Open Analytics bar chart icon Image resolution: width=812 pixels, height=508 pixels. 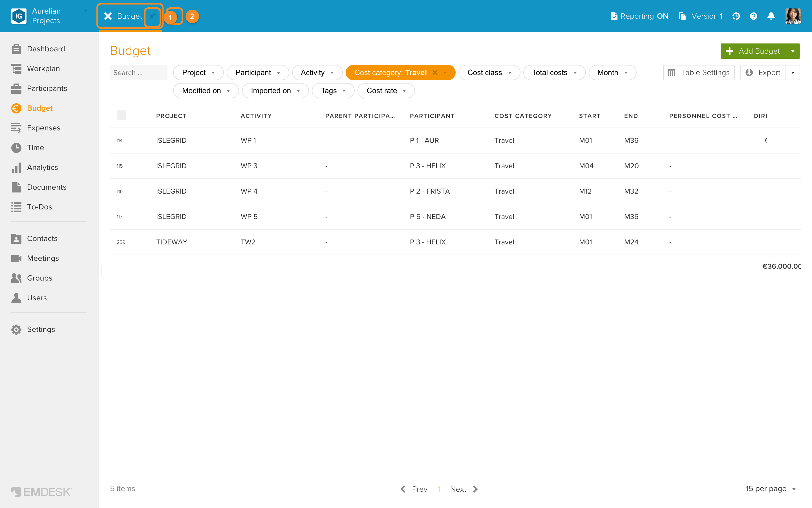[x=16, y=167]
